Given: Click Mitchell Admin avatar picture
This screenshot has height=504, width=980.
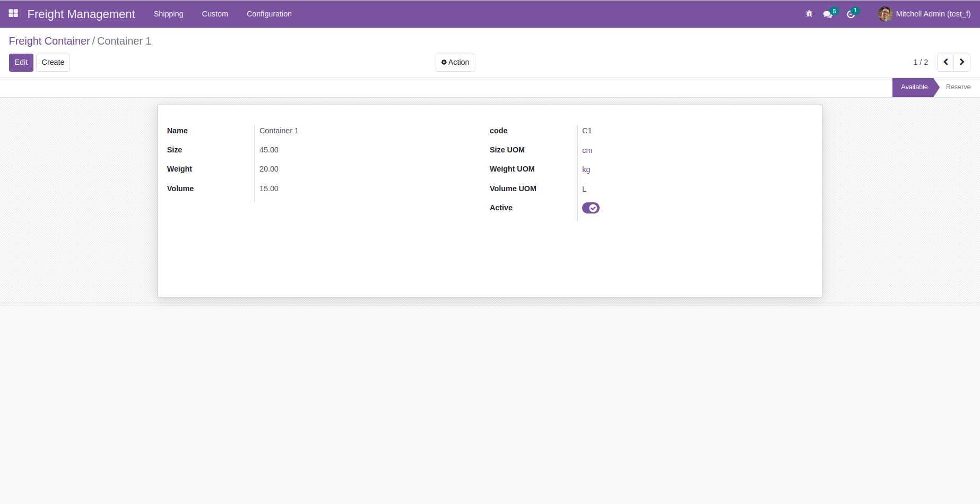Looking at the screenshot, I should [x=885, y=14].
